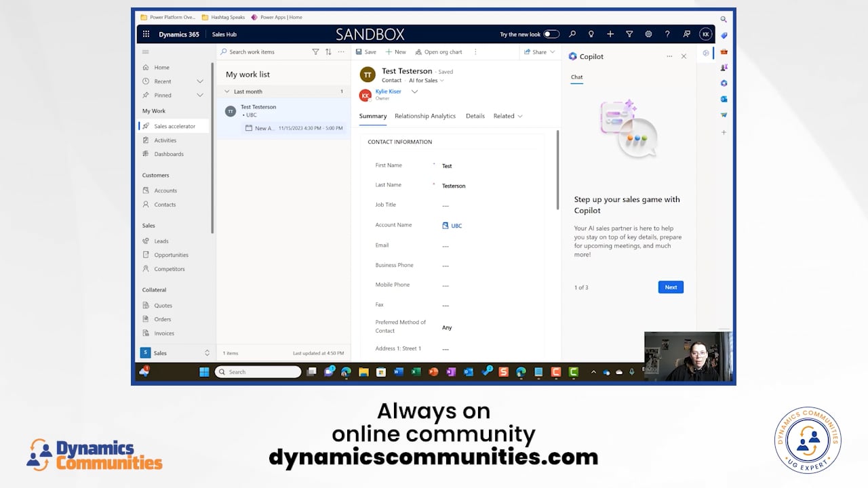Open the Related tab dropdown
Image resolution: width=868 pixels, height=488 pixels.
click(x=508, y=116)
